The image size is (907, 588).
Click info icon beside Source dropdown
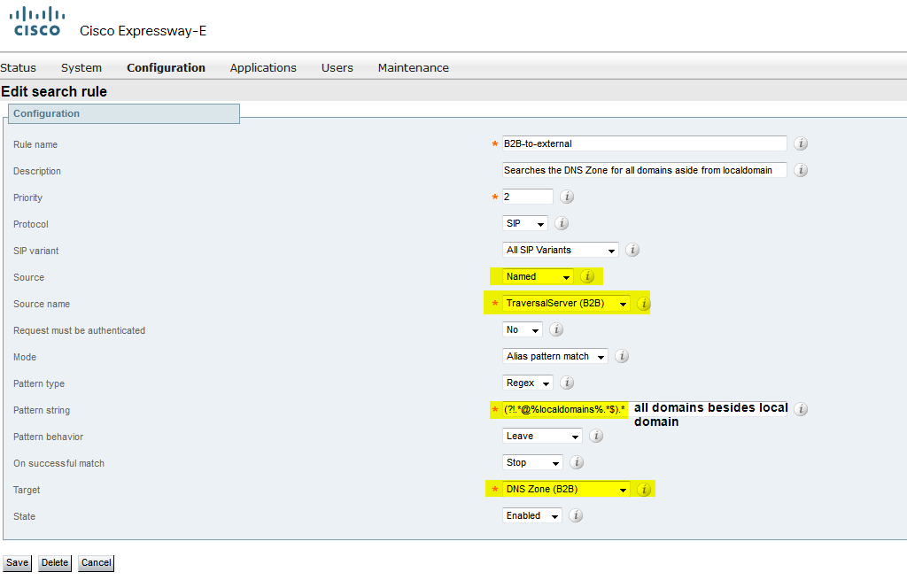click(x=587, y=276)
